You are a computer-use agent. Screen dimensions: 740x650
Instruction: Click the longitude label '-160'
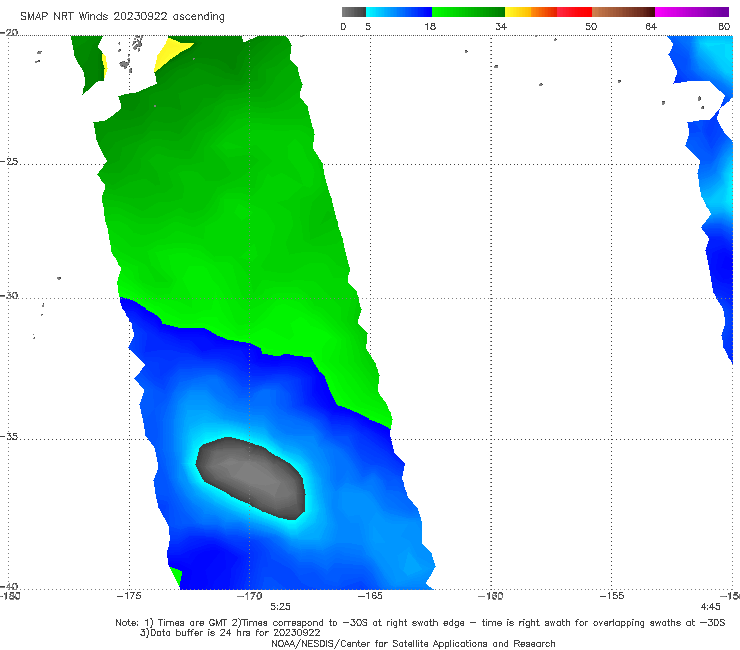(x=491, y=596)
